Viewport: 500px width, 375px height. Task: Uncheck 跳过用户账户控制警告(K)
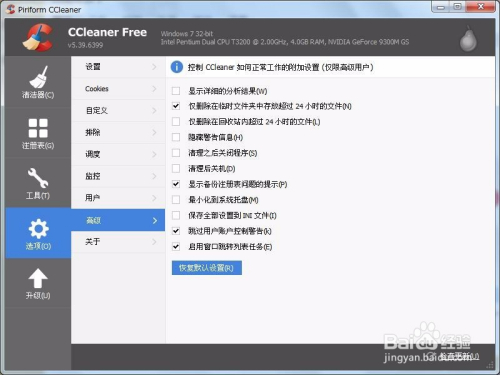[x=176, y=231]
